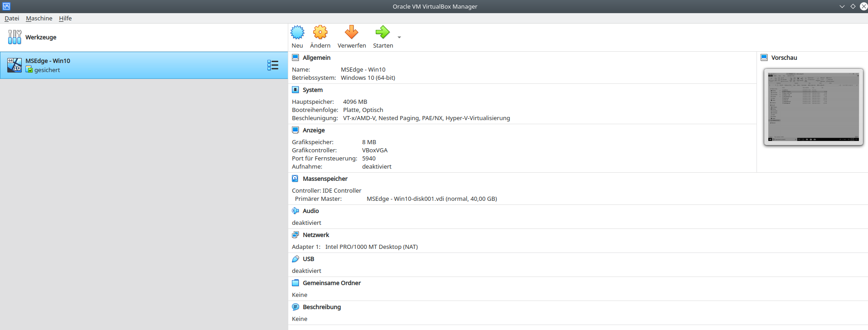Click the Verwerfen discard arrow icon
The image size is (868, 330).
tap(351, 33)
